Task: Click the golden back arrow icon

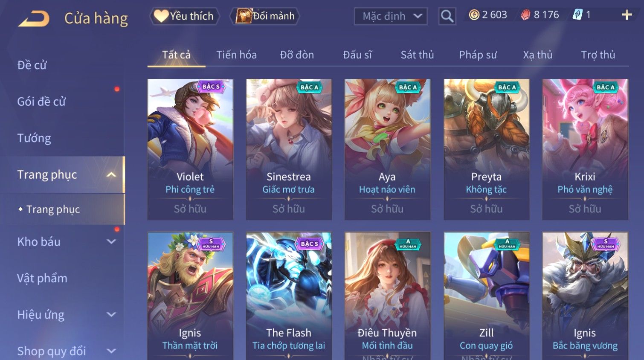Action: click(34, 19)
